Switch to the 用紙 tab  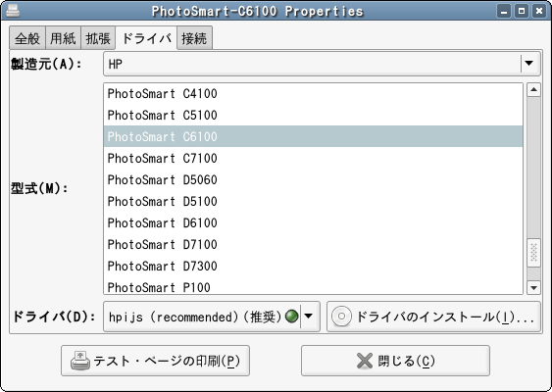point(63,38)
